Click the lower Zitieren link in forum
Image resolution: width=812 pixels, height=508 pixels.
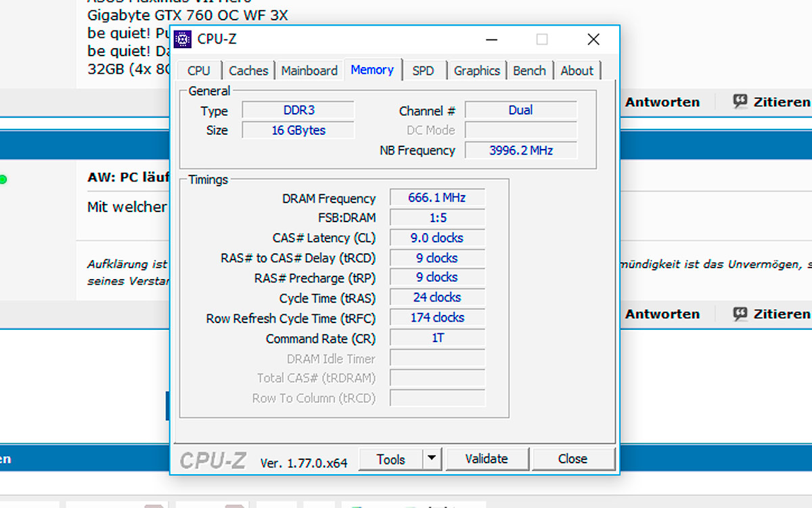click(x=781, y=314)
